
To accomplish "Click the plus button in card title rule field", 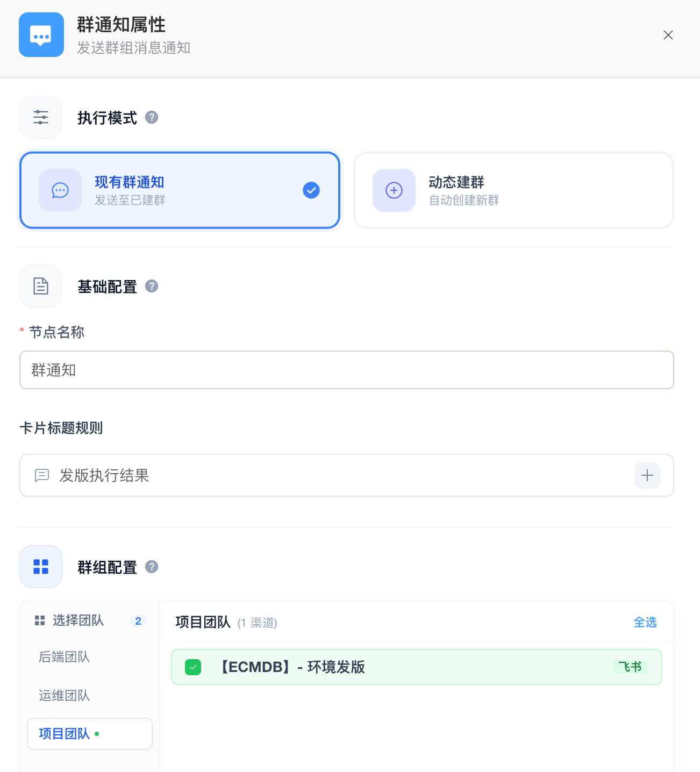I will (647, 475).
